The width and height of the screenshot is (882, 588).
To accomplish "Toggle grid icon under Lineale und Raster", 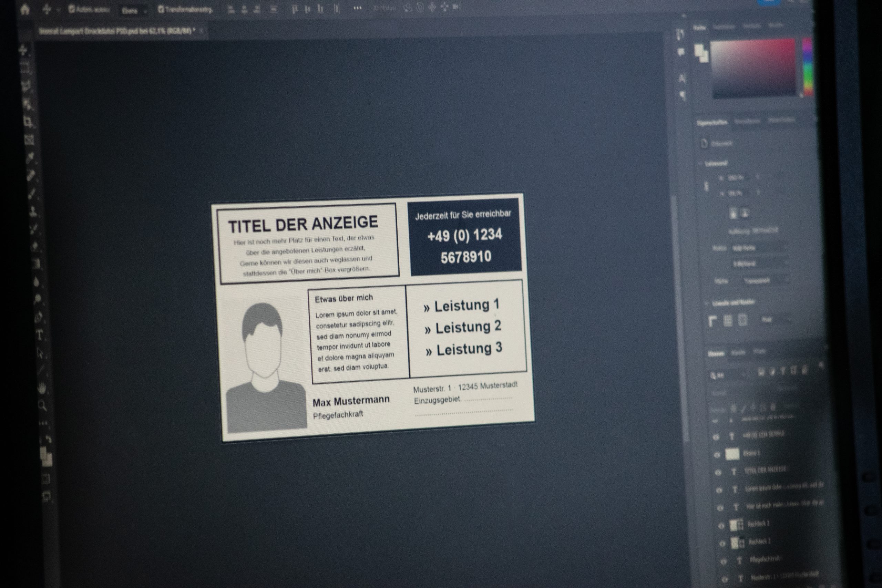I will [728, 320].
